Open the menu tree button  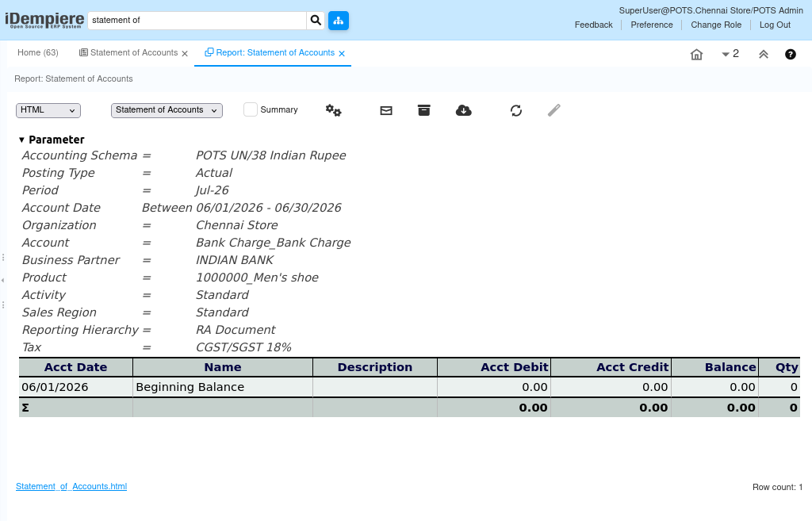click(x=339, y=21)
